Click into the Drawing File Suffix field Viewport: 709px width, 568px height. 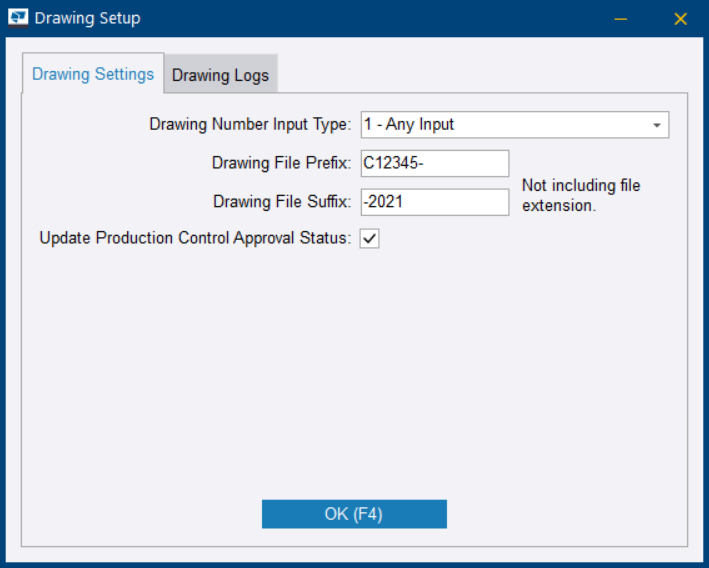click(x=435, y=201)
